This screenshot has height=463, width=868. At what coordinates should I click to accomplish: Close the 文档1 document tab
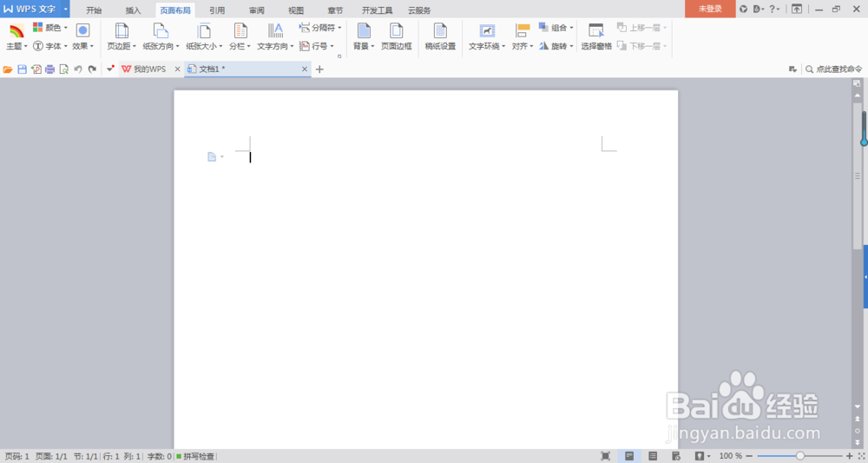[305, 69]
